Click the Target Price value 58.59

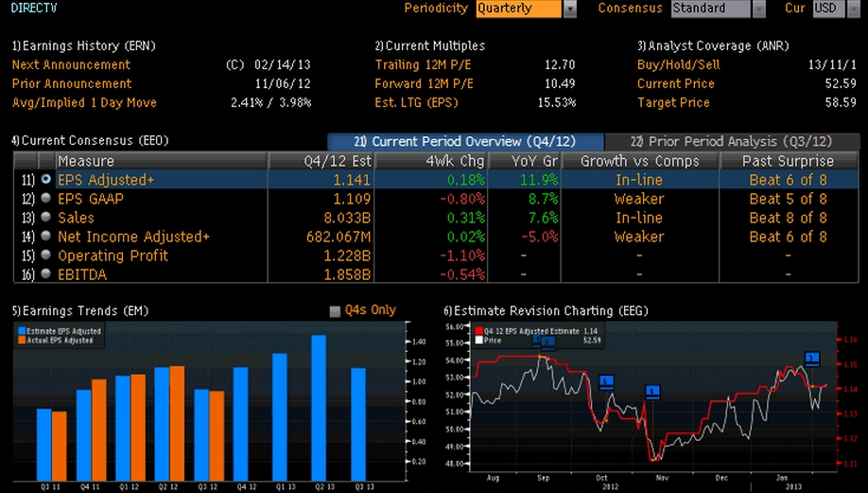click(841, 102)
